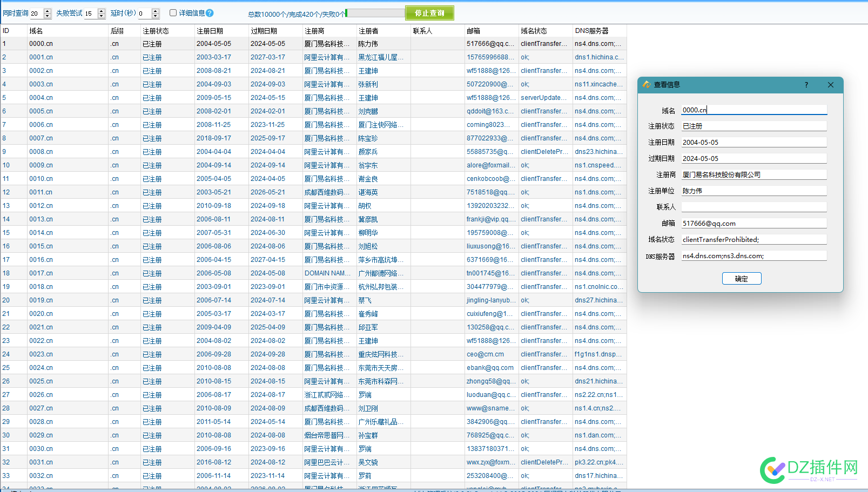Sort by the ID column header
This screenshot has width=868, height=492.
click(x=14, y=31)
